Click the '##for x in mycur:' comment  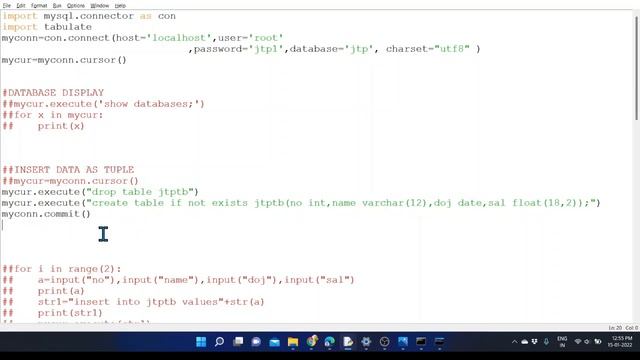pyautogui.click(x=53, y=115)
